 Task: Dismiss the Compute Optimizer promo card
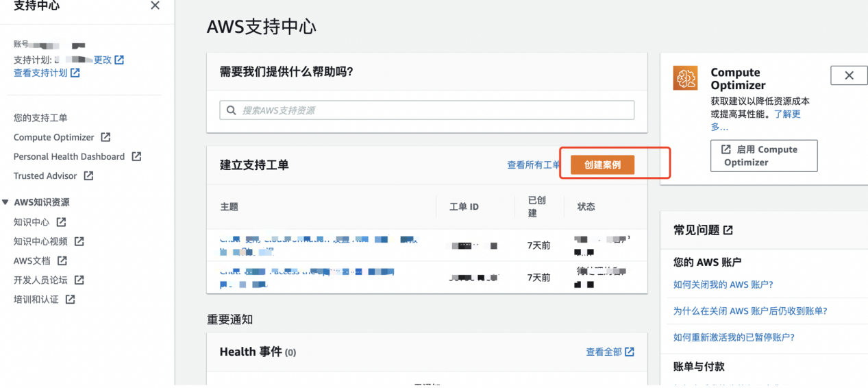(849, 75)
